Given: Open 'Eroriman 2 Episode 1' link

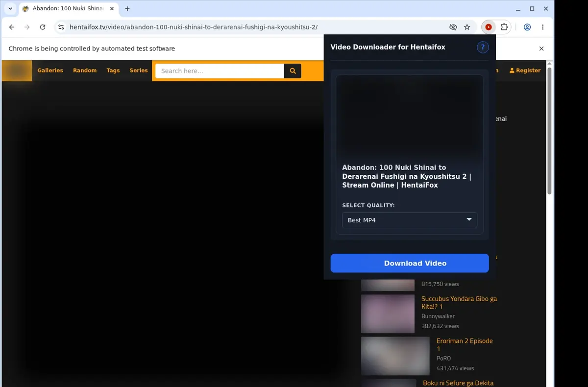Looking at the screenshot, I should (465, 344).
